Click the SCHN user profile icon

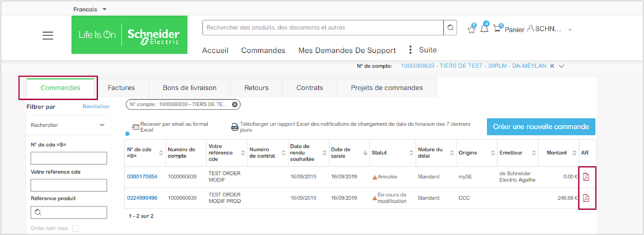[x=531, y=29]
